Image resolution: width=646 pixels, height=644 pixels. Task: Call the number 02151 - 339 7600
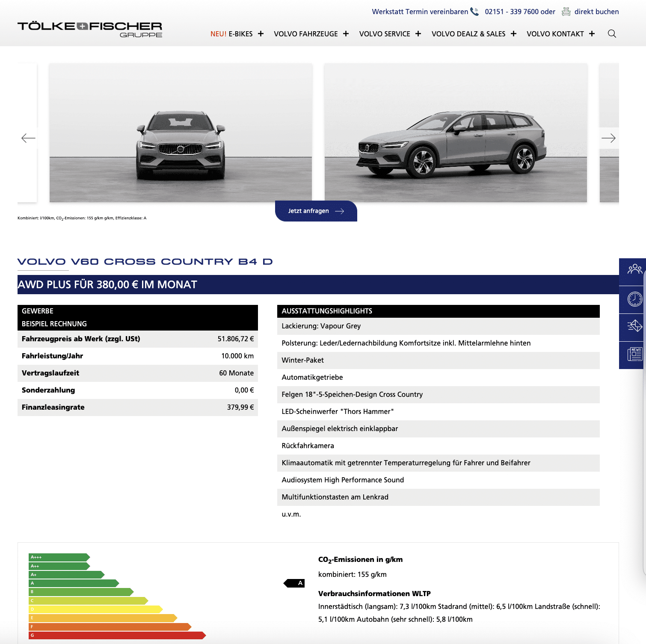click(x=511, y=12)
